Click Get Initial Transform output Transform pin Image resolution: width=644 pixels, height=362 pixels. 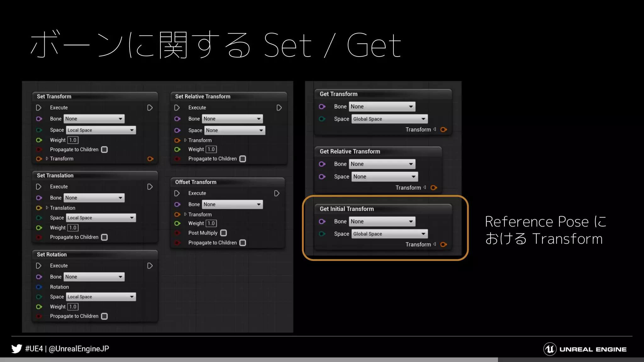pos(444,244)
